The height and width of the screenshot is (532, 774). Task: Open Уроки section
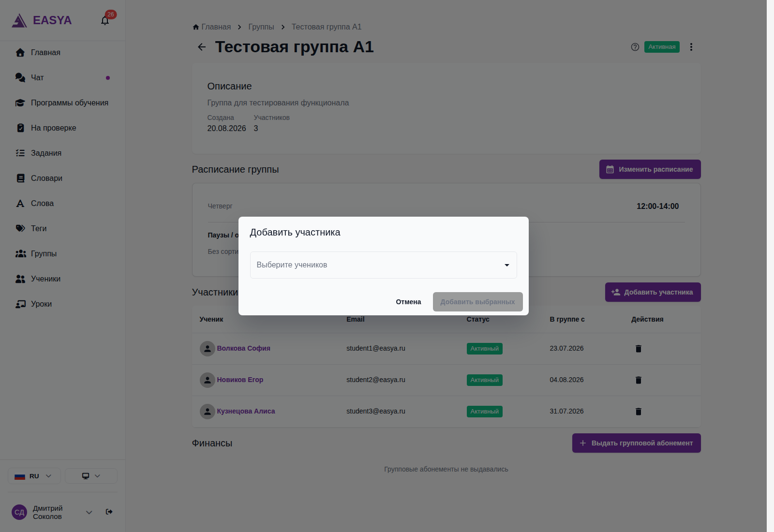(62, 304)
